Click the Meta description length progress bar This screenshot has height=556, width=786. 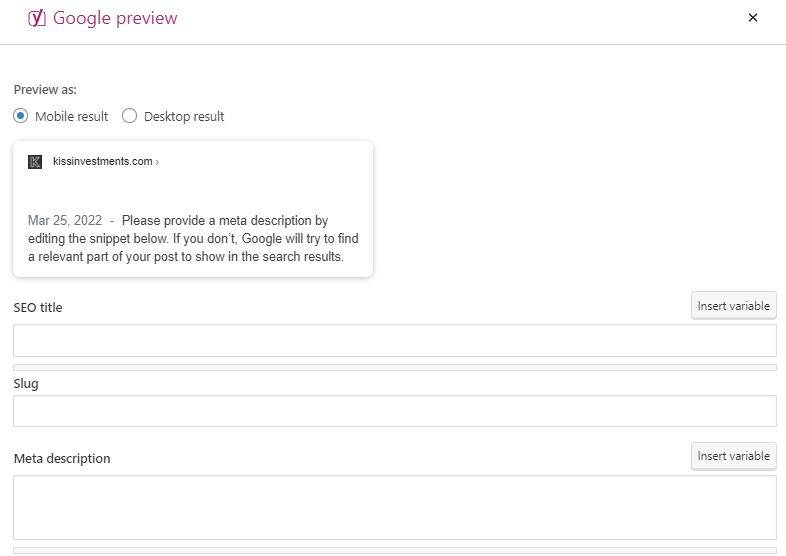click(x=395, y=550)
